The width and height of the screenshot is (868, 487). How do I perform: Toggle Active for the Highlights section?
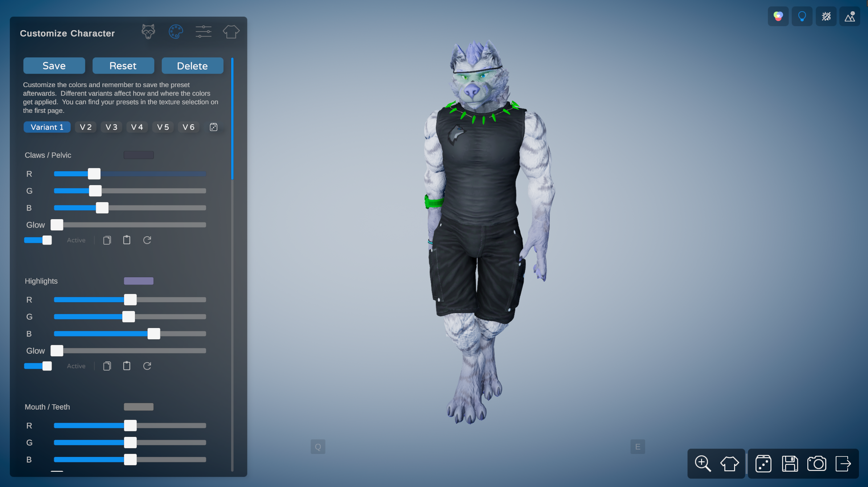(x=38, y=366)
